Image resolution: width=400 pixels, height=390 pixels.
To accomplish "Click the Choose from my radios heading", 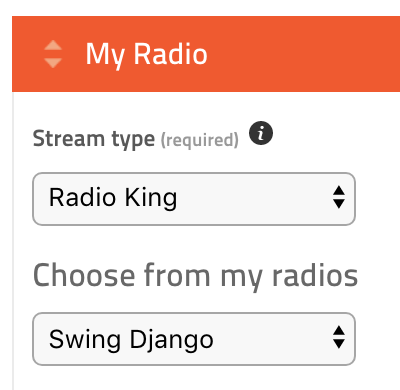I will click(x=195, y=276).
